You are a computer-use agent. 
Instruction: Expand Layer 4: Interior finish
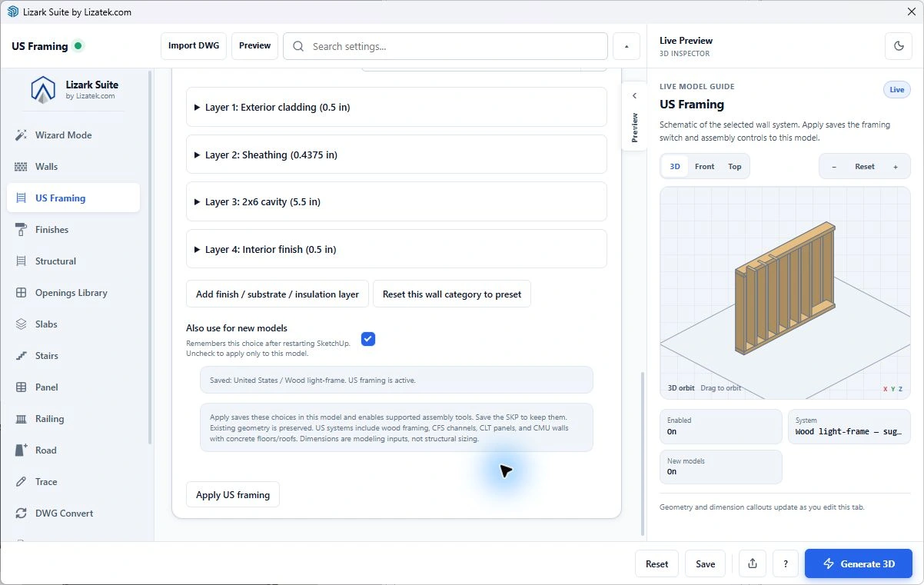(397, 249)
